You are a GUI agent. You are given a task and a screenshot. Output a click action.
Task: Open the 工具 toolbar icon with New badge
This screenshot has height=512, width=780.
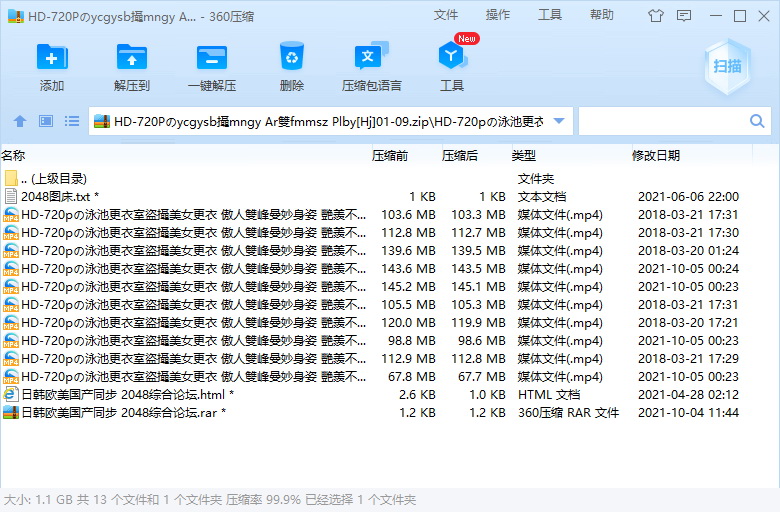point(452,56)
